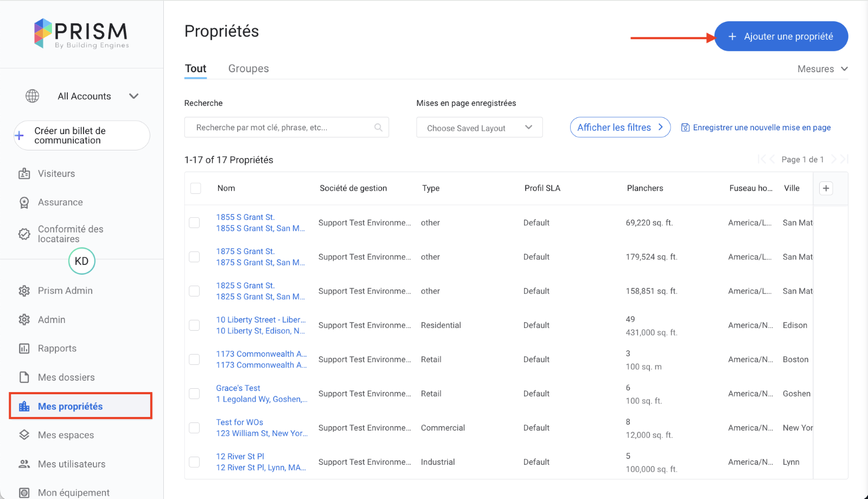
Task: Click the Assurance ribbon icon
Action: click(24, 203)
